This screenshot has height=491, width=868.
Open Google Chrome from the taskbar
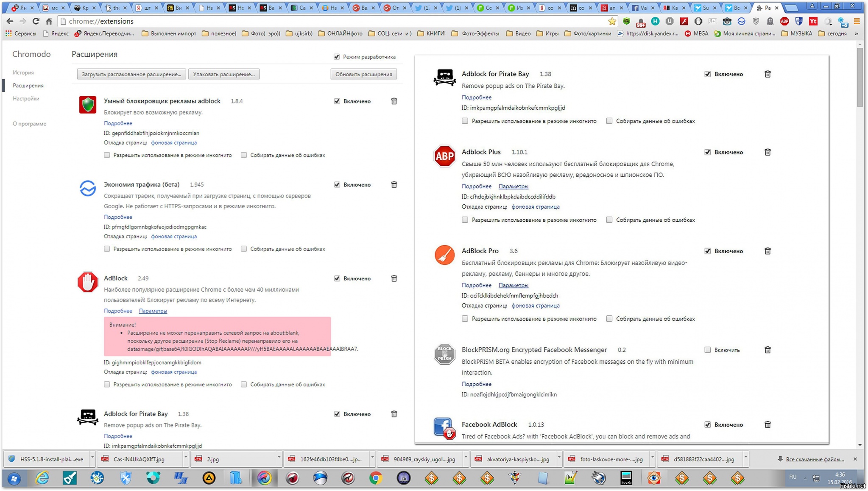[x=376, y=478]
